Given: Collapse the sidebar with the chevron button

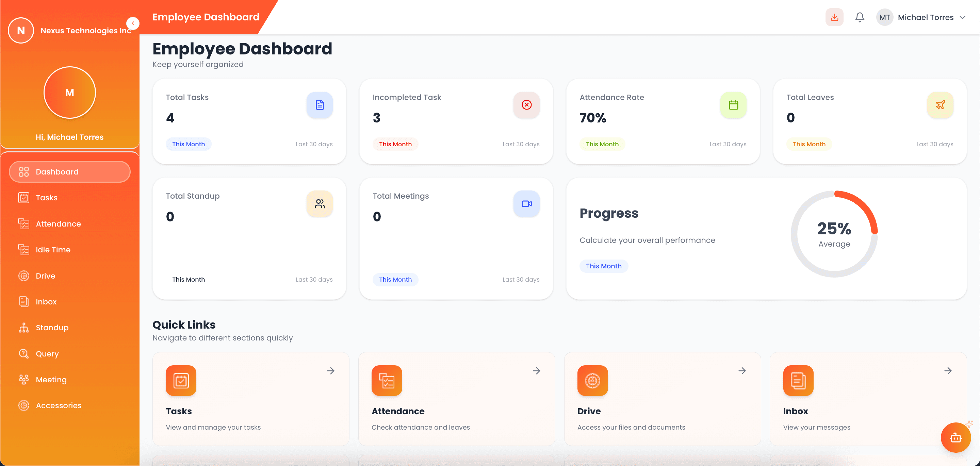Looking at the screenshot, I should (133, 23).
